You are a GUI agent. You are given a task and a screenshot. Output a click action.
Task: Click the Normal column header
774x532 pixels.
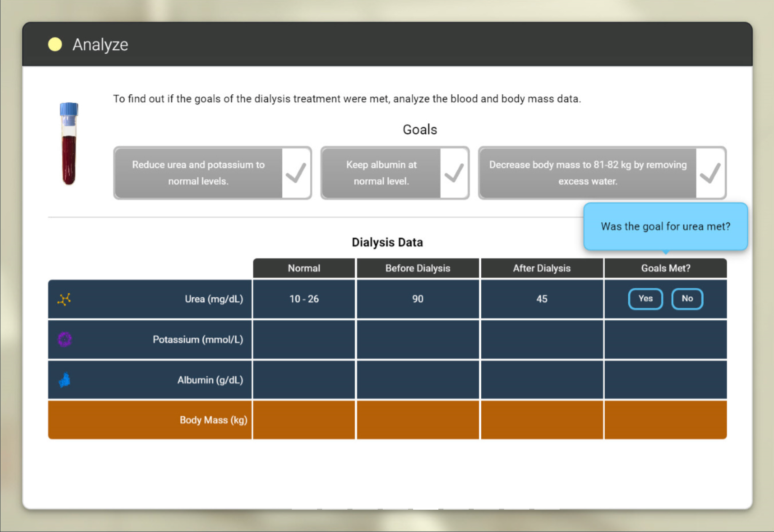pyautogui.click(x=304, y=268)
